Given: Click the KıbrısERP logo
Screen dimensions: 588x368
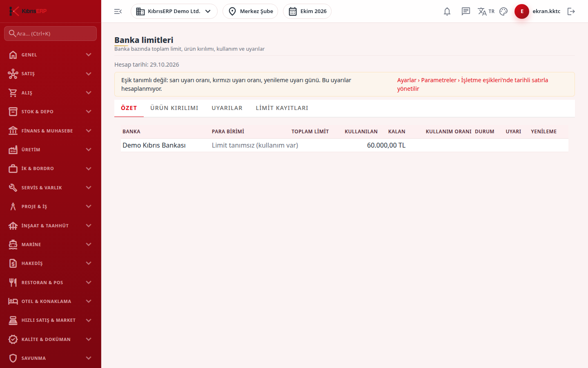Looking at the screenshot, I should pos(28,11).
